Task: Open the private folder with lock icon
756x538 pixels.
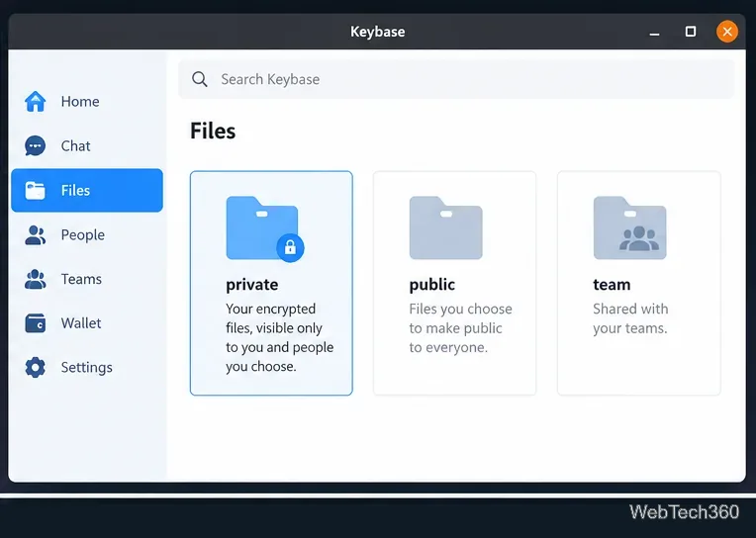Action: 264,228
